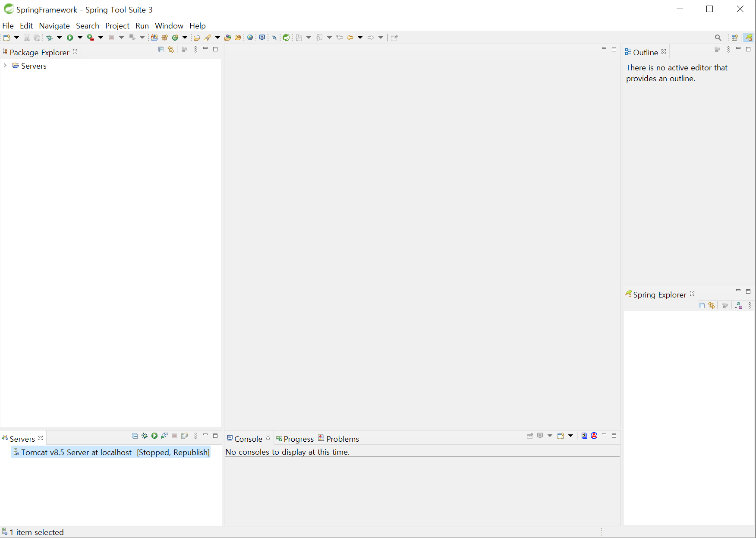The width and height of the screenshot is (756, 538).
Task: Close the Servers view tab
Action: (x=41, y=438)
